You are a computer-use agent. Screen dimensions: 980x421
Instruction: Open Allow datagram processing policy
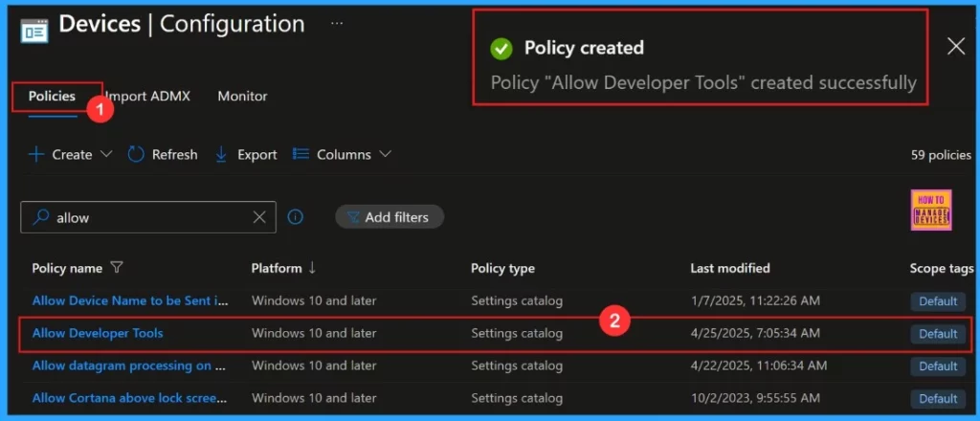coord(129,366)
